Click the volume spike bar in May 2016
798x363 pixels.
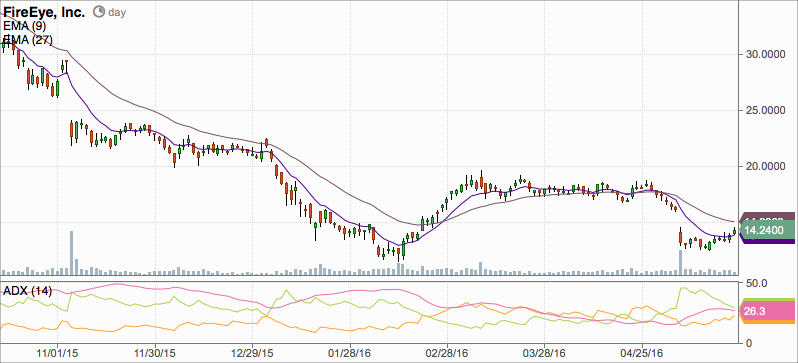coord(680,262)
